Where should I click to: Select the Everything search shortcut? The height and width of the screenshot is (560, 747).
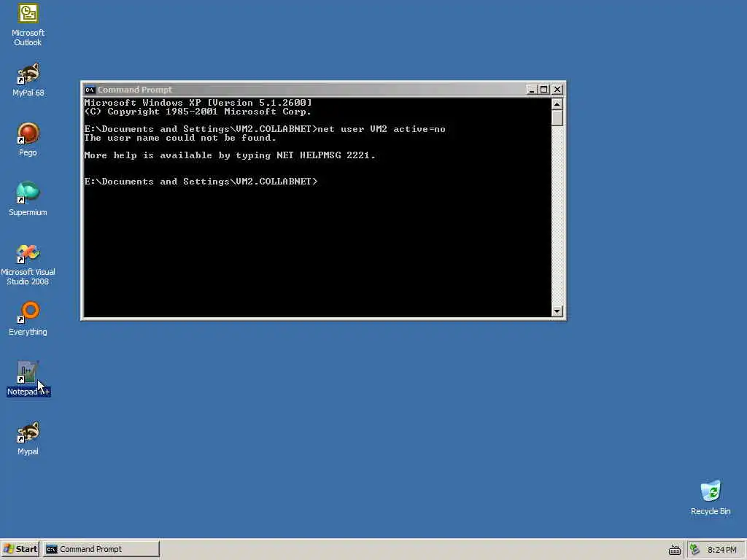pos(28,319)
